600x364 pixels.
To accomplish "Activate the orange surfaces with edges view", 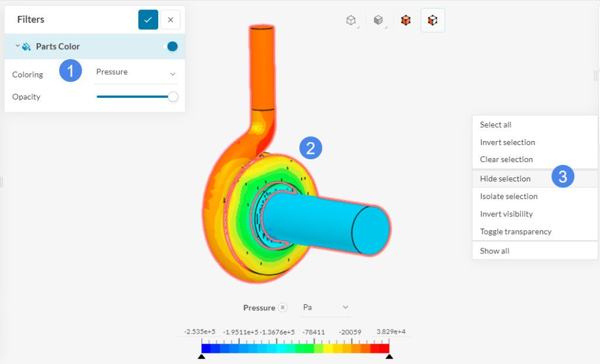I will tap(405, 19).
